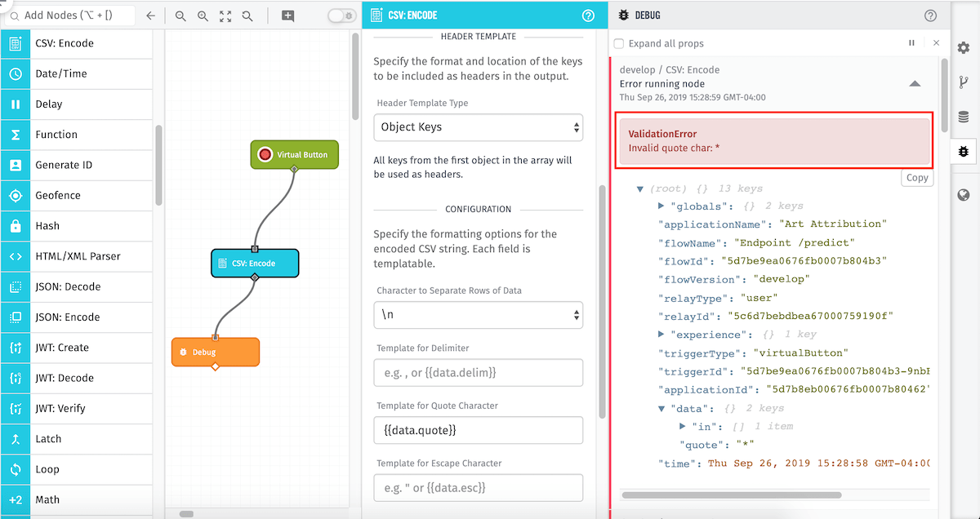Select the Generate ID palette node
Image resolution: width=980 pixels, height=519 pixels.
coord(77,165)
